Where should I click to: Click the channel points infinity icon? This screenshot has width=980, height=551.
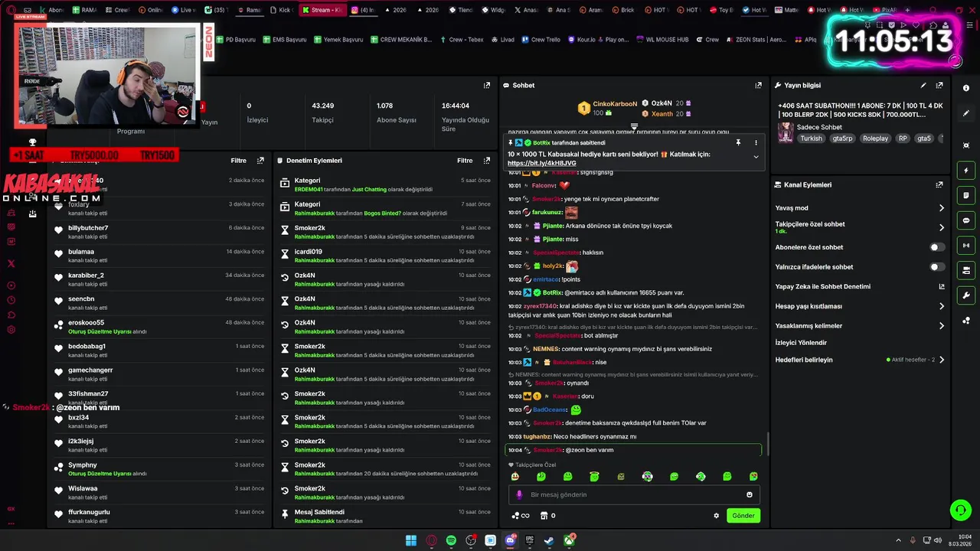(x=521, y=516)
